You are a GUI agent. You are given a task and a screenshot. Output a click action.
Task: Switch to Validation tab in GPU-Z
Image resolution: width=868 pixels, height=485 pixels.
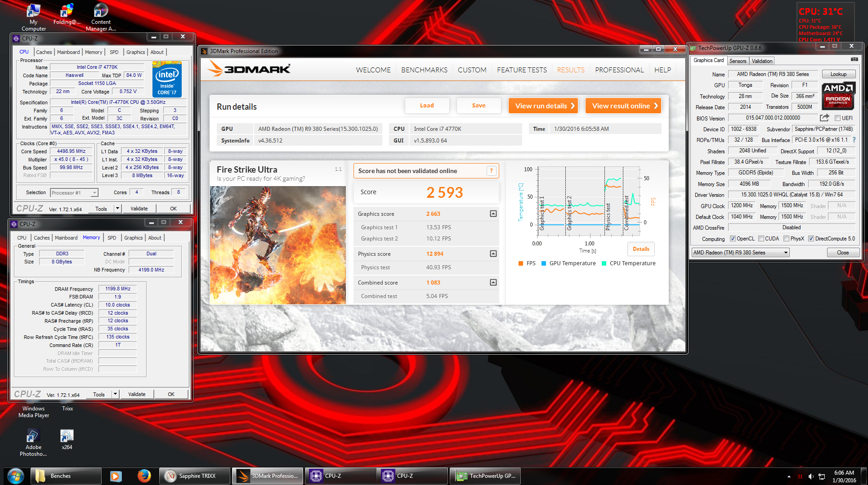point(762,61)
